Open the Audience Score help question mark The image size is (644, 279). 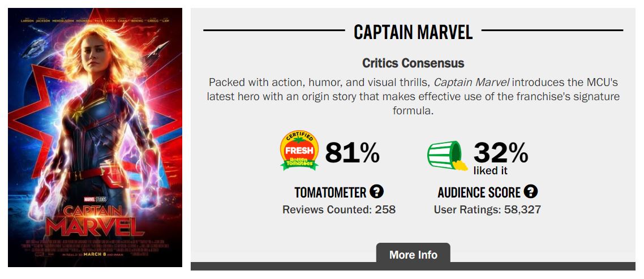(530, 192)
